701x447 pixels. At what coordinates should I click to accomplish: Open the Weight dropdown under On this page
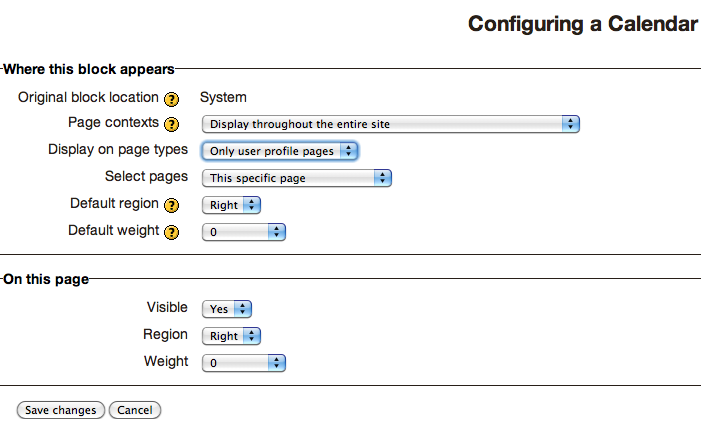pyautogui.click(x=244, y=363)
